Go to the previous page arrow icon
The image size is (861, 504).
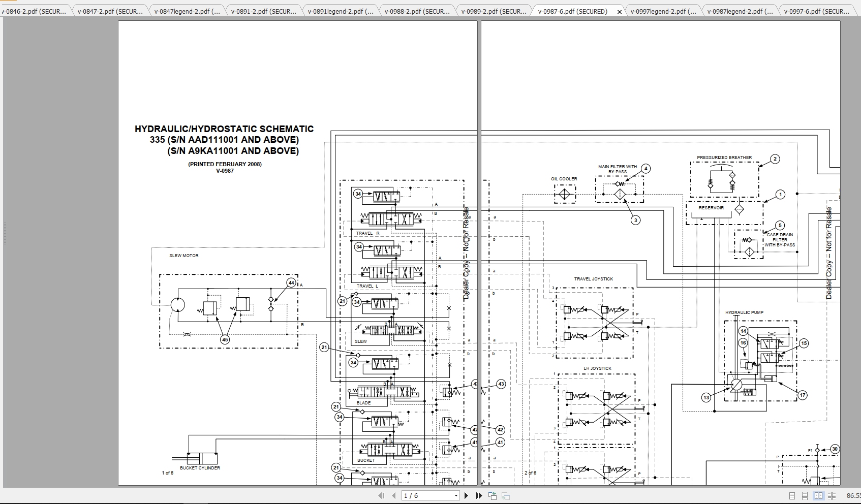394,495
